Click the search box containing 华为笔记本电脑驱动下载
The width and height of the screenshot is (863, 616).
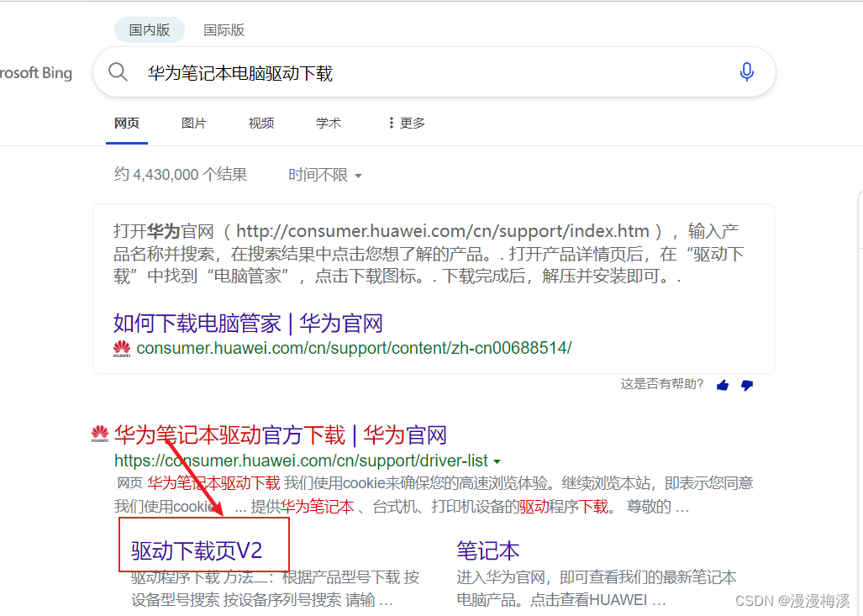tap(434, 72)
